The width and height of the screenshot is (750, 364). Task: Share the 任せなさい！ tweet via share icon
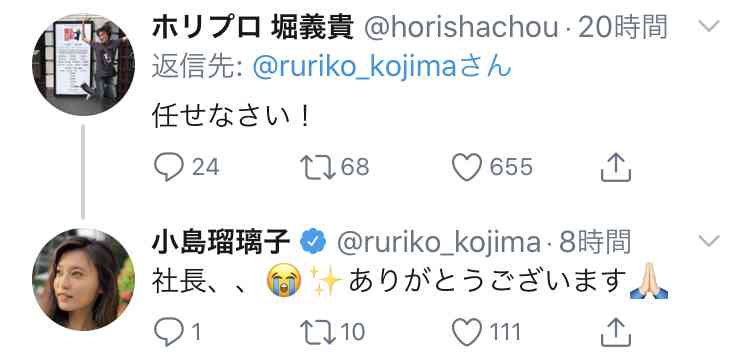pos(616,167)
